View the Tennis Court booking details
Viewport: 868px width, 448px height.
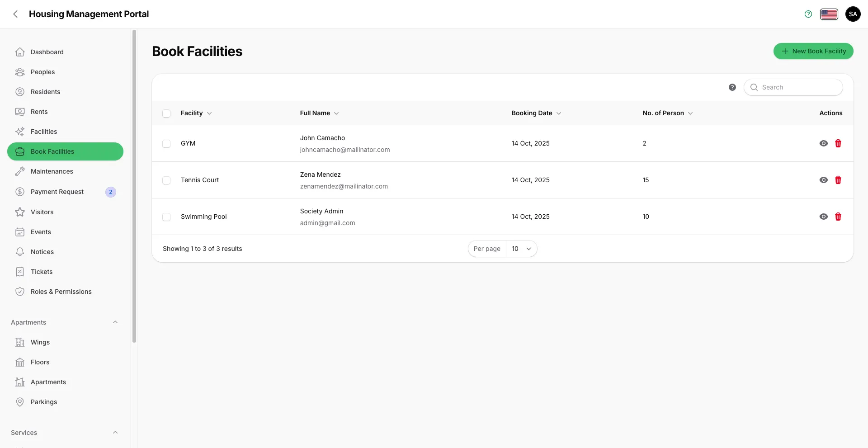point(823,180)
